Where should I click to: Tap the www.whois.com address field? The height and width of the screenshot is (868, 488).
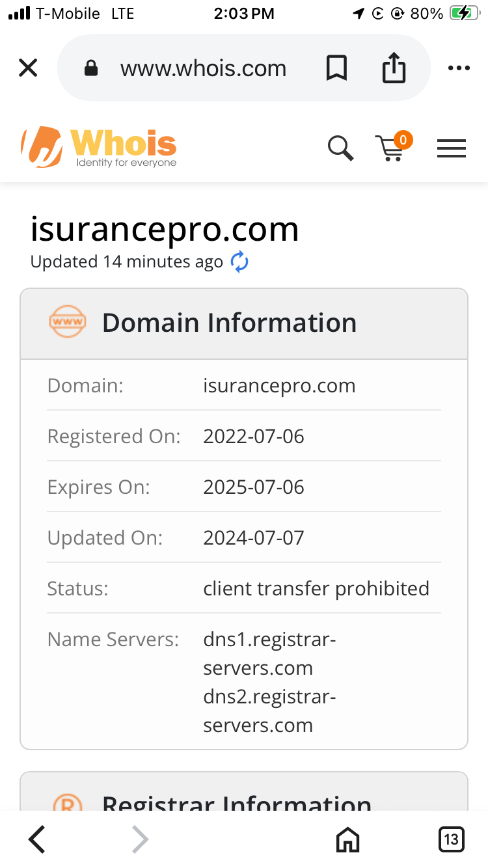203,68
